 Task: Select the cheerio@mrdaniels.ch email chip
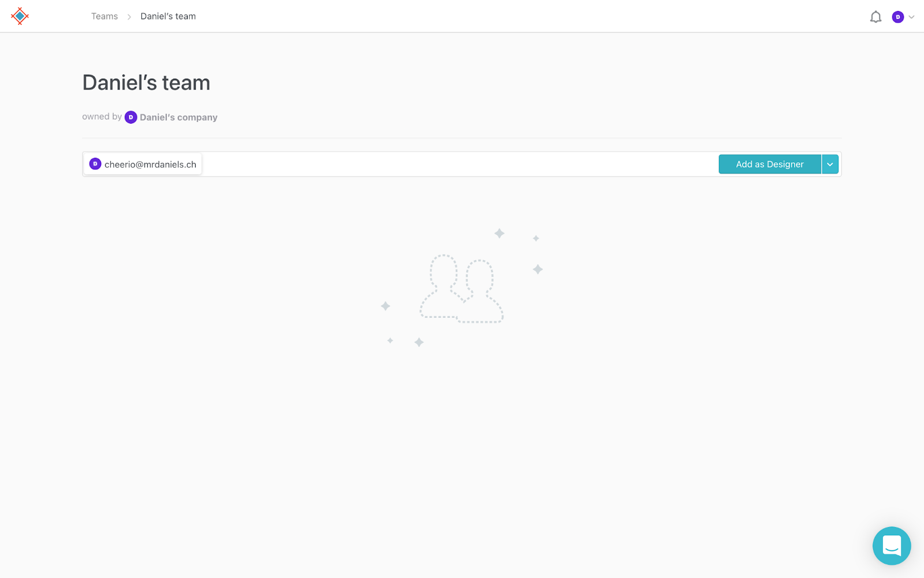[143, 164]
